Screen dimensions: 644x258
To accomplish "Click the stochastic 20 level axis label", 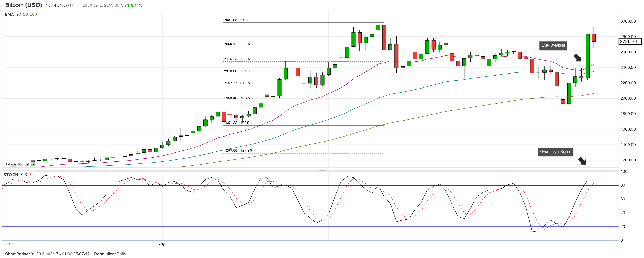I will point(623,227).
